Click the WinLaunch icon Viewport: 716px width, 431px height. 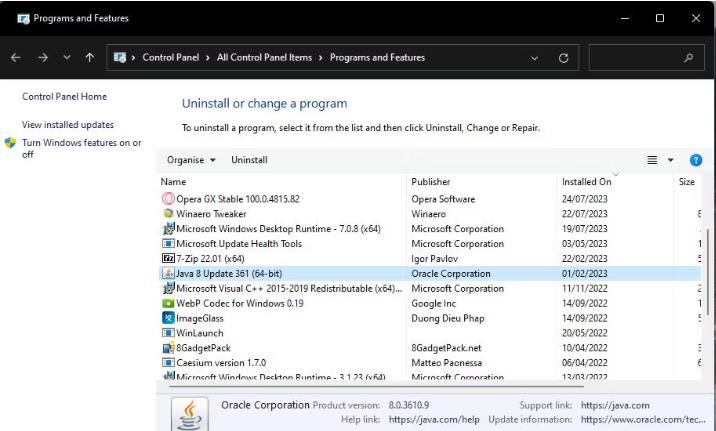(x=168, y=333)
